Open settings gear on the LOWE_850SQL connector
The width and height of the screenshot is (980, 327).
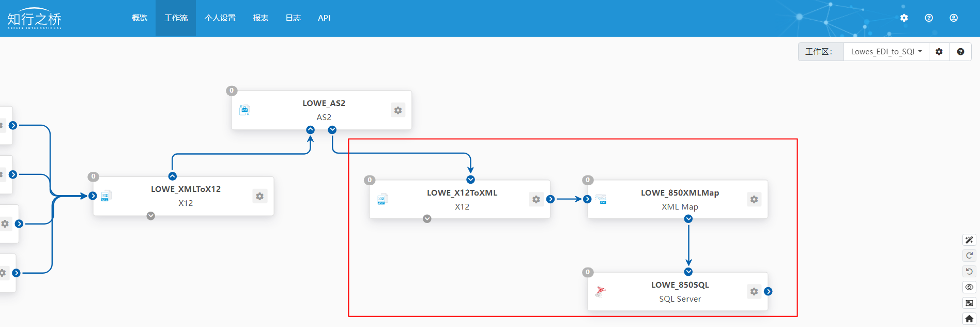point(754,291)
